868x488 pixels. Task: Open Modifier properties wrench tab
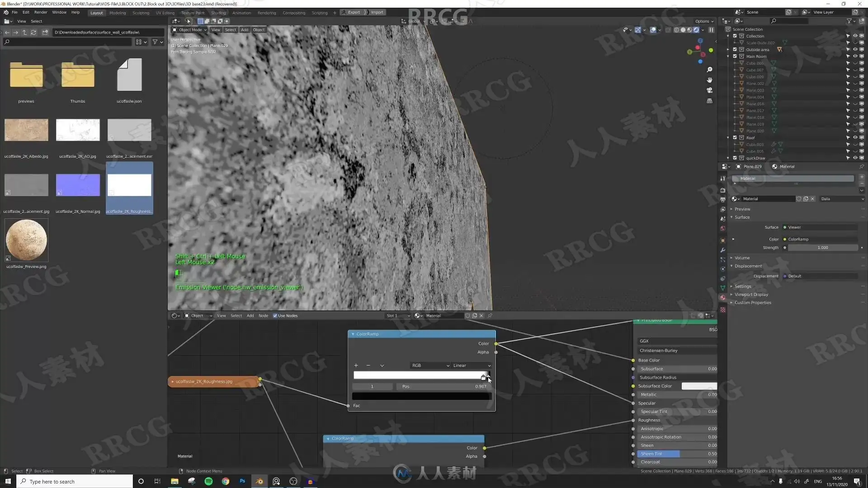pos(723,250)
